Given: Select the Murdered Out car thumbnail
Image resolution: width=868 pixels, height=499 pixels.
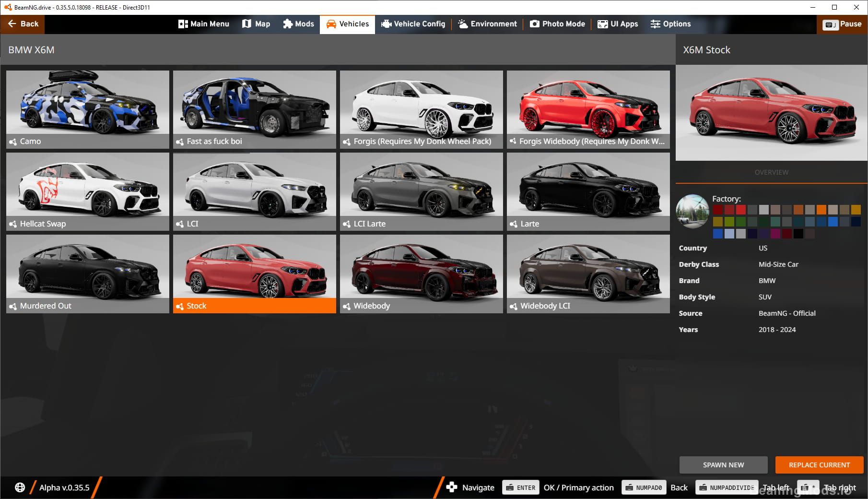Looking at the screenshot, I should pos(88,273).
